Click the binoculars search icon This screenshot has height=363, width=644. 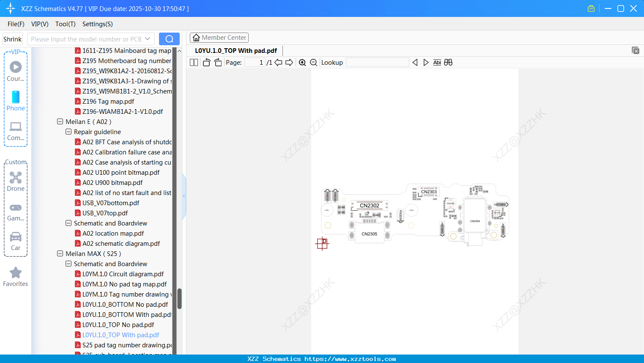coord(448,63)
